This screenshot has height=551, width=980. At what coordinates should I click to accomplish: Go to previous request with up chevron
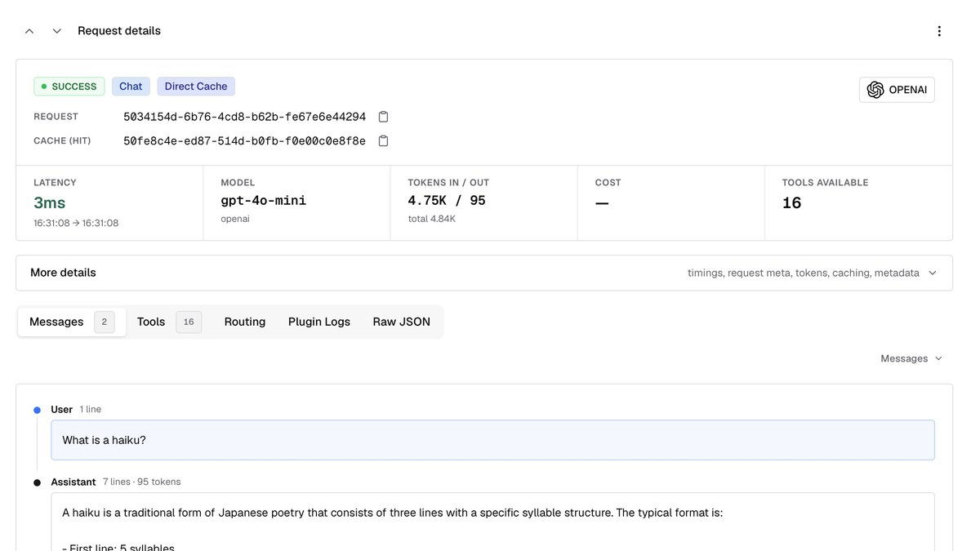(x=29, y=31)
